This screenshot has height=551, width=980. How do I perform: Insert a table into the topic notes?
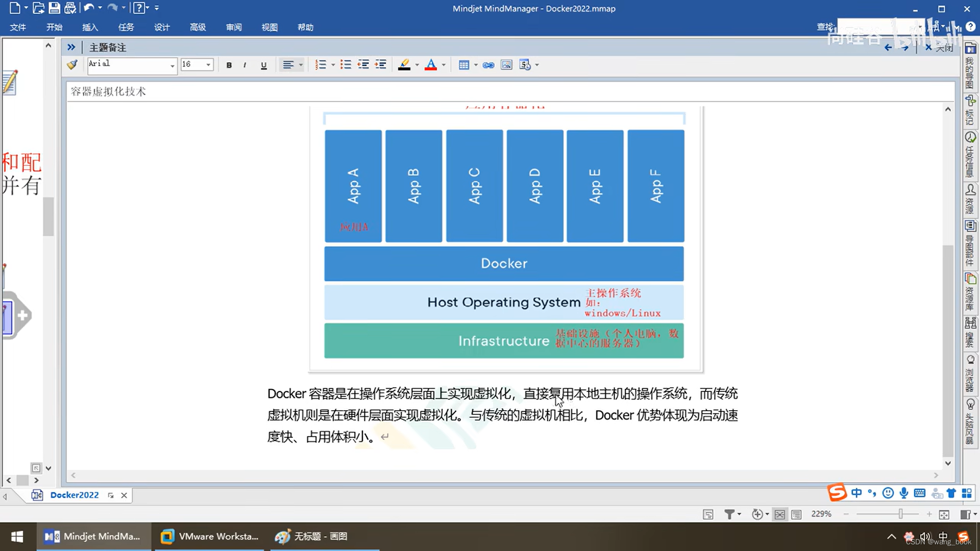pos(463,65)
